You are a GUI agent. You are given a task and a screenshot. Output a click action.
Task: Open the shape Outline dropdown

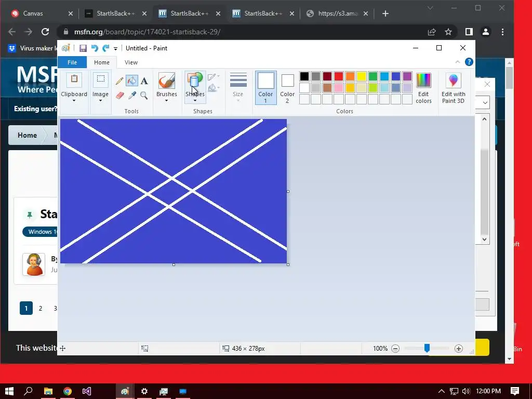214,77
